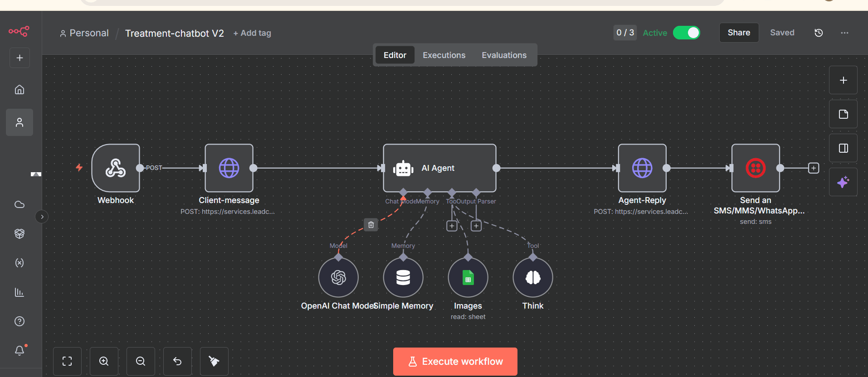Image resolution: width=868 pixels, height=377 pixels.
Task: Select the Simple Memory node
Action: pyautogui.click(x=403, y=277)
